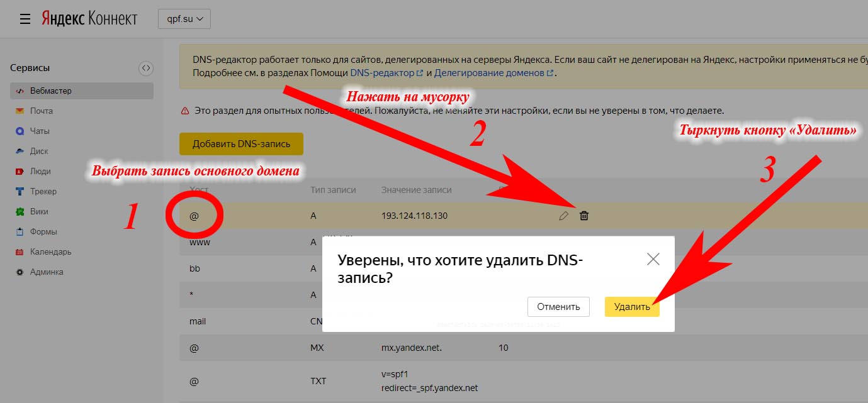Click the Сервисы sidebar heading
This screenshot has width=868, height=403.
pos(30,68)
